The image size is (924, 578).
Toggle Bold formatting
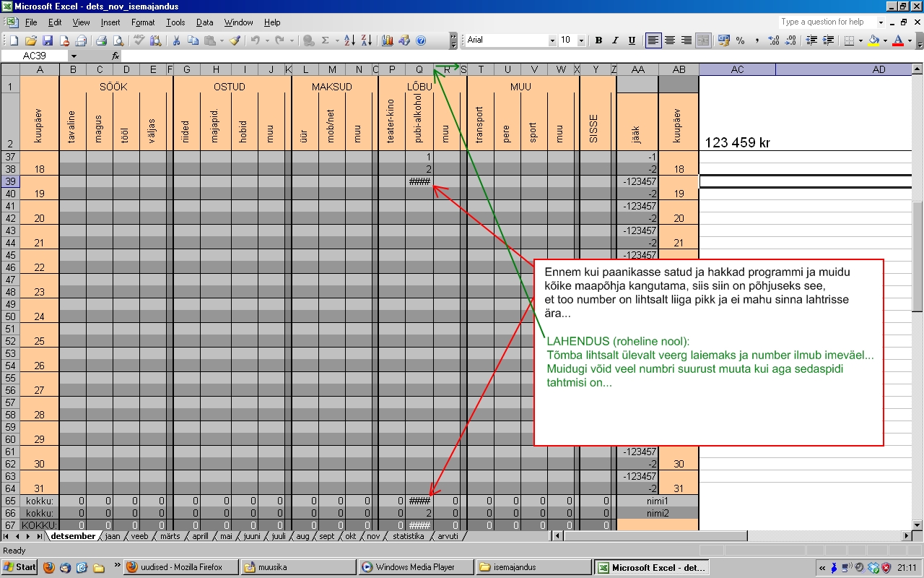tap(598, 40)
